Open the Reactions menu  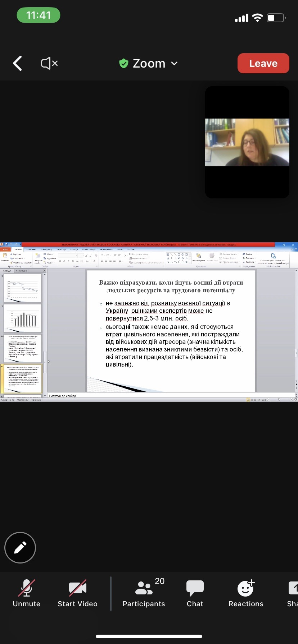(246, 593)
